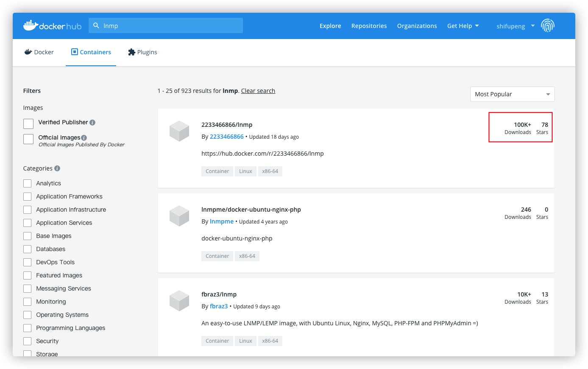The image size is (588, 369).
Task: Click the https://hub.docker.com/r/2233466866/lnmp description
Action: [262, 154]
